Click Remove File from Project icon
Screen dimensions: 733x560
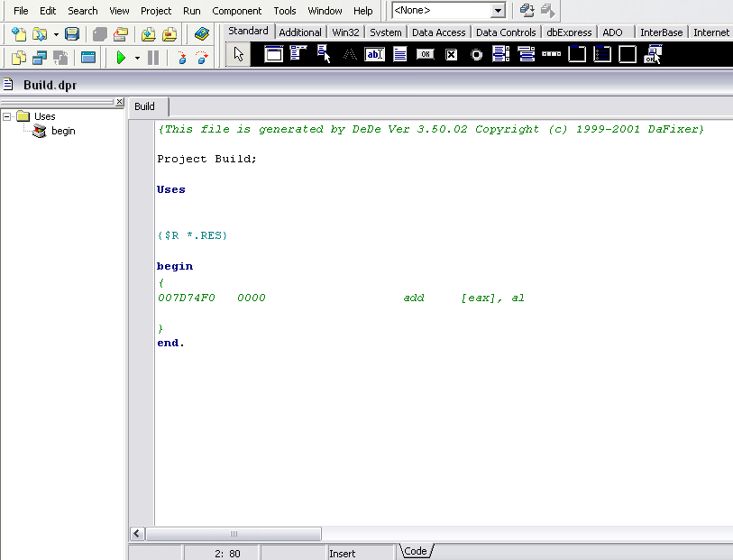coord(170,34)
